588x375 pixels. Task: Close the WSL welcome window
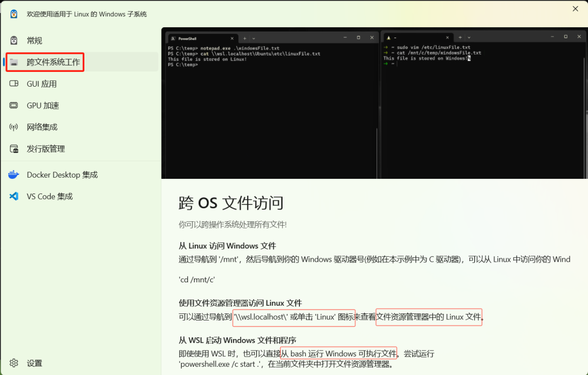575,9
